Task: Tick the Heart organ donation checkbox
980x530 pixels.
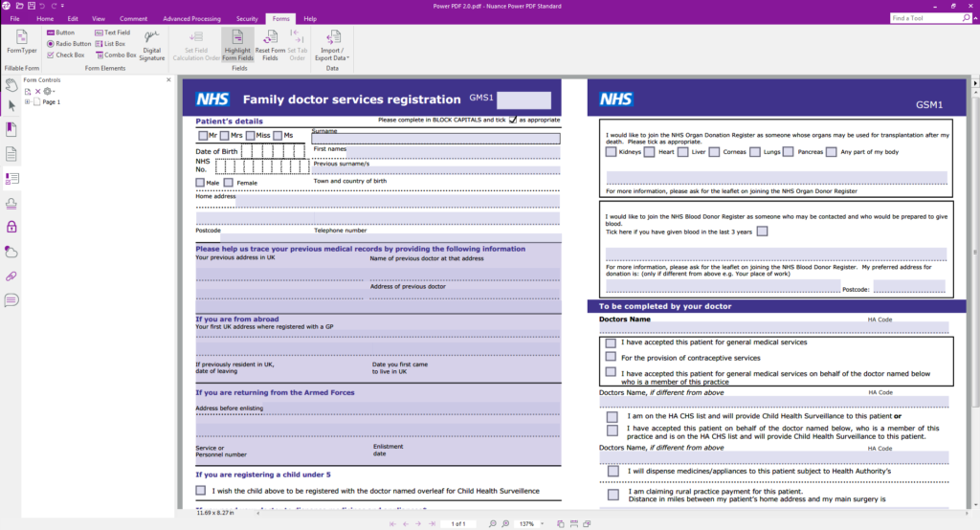Action: tap(650, 152)
